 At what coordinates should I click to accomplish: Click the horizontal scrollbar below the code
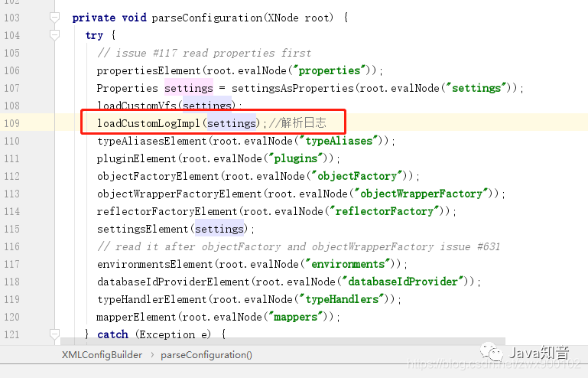point(283,341)
